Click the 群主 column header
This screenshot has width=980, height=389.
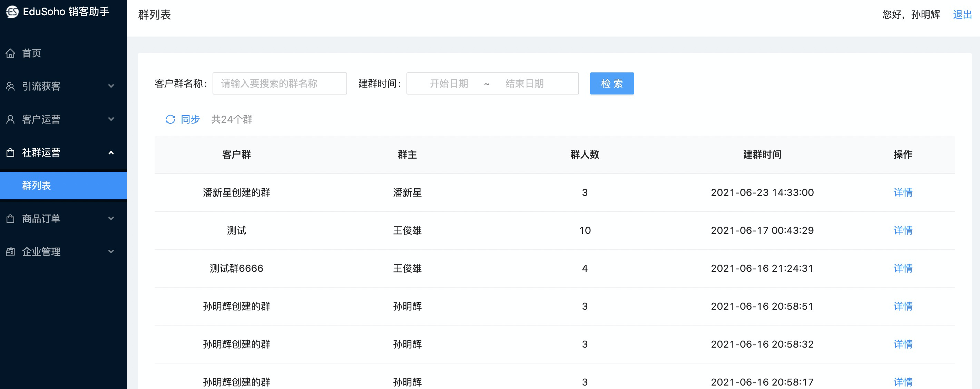tap(407, 155)
